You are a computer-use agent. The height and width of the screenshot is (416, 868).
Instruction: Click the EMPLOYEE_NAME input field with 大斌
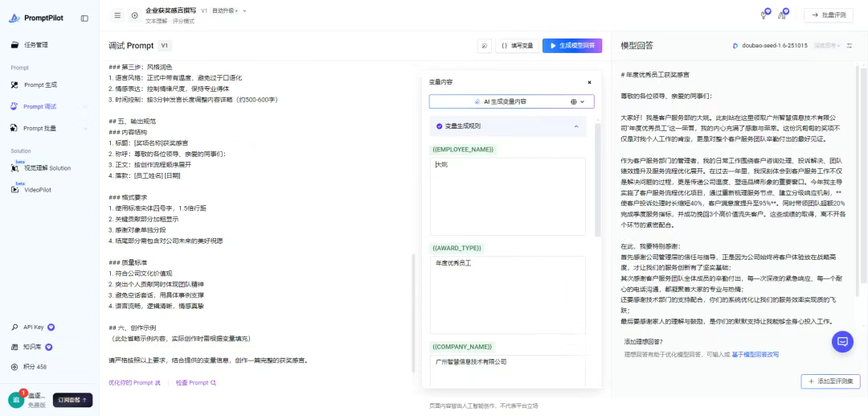[508, 196]
